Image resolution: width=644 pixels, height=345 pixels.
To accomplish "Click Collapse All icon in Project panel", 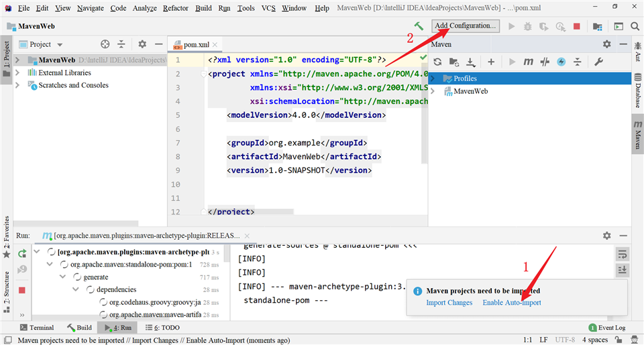I will (x=121, y=44).
